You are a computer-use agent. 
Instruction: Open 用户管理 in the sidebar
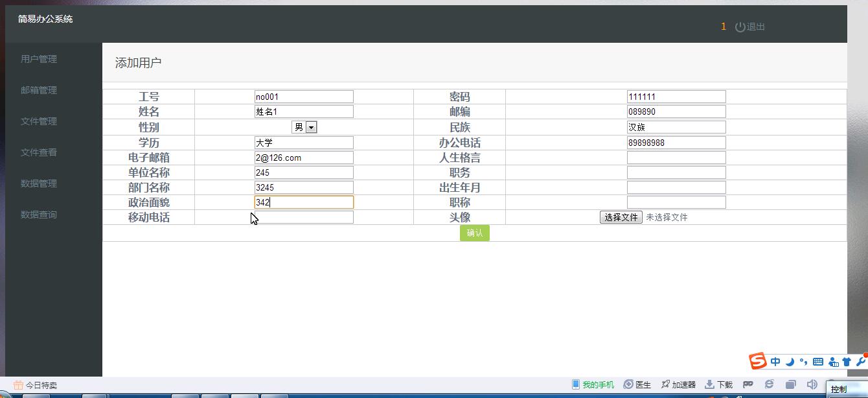[39, 59]
